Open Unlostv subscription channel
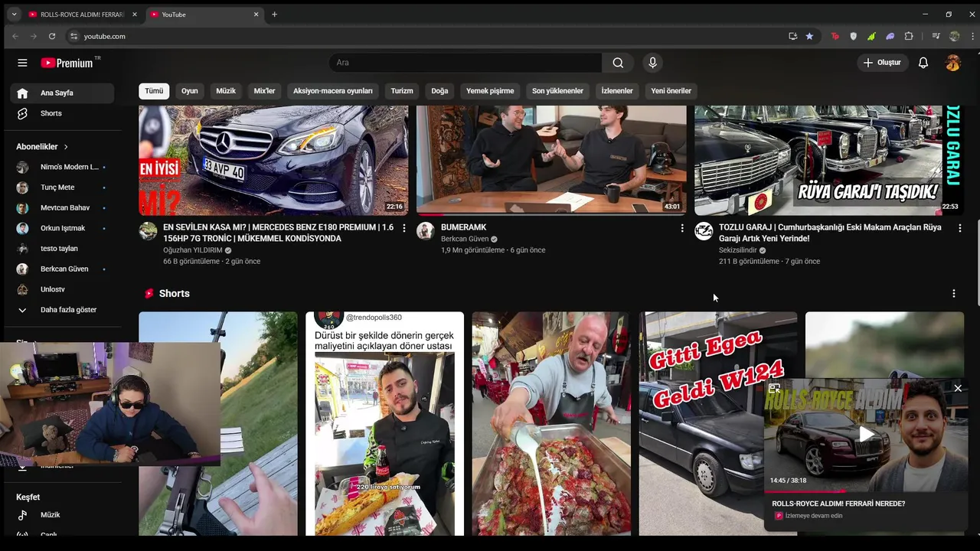This screenshot has height=551, width=980. click(x=61, y=289)
